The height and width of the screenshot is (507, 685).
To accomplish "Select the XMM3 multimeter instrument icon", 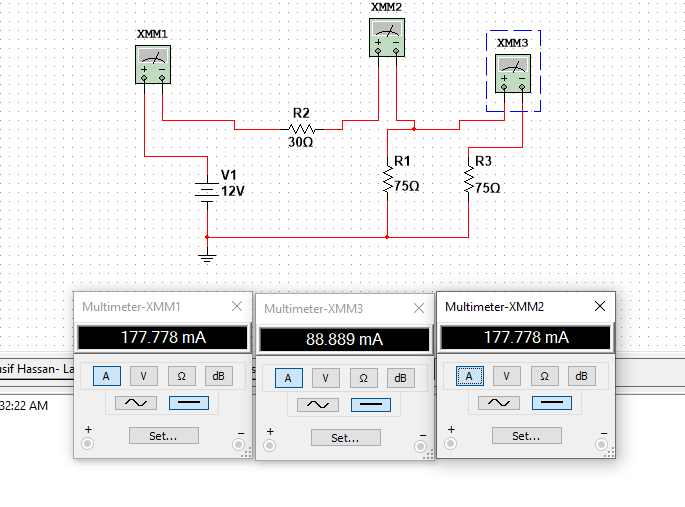I will tap(513, 73).
